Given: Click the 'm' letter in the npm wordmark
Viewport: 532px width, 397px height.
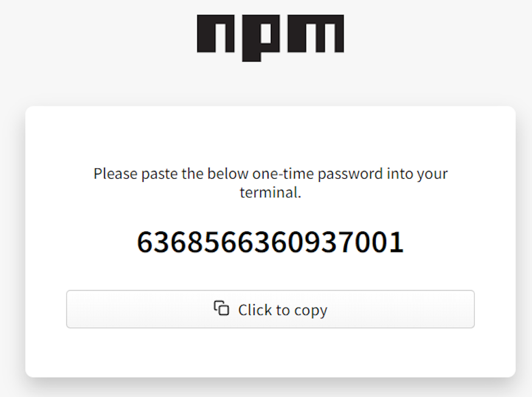Looking at the screenshot, I should point(317,33).
